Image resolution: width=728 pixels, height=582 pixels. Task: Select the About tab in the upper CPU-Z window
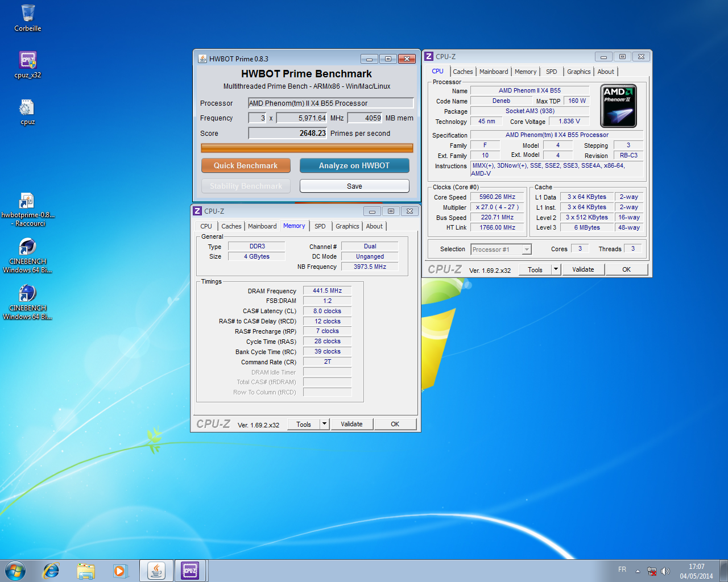606,72
